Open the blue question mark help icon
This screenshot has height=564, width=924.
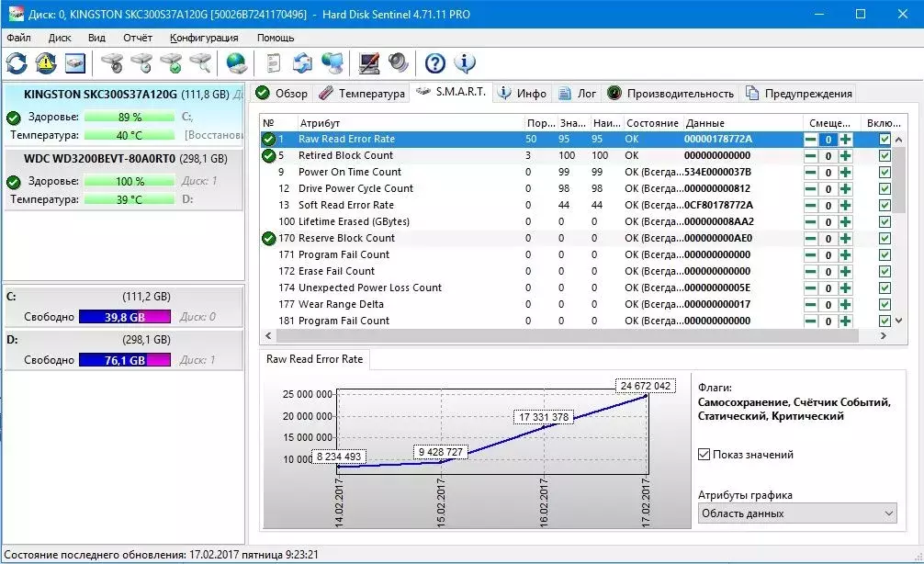click(x=434, y=63)
